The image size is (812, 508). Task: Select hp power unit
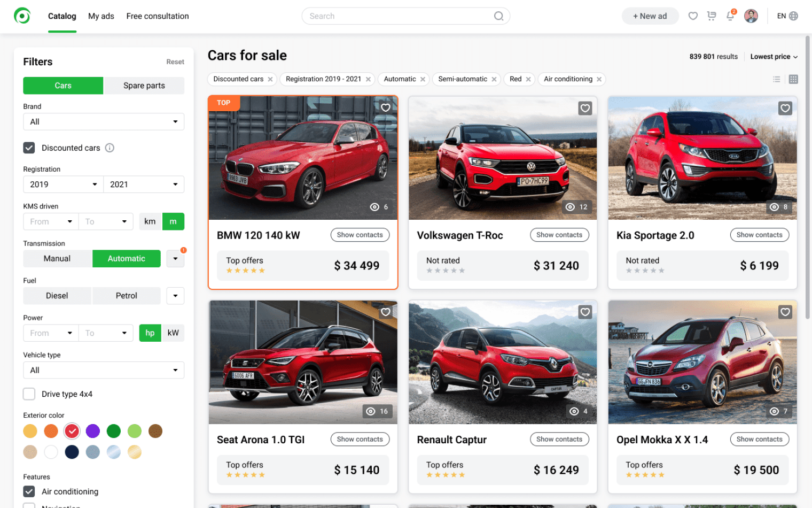150,333
